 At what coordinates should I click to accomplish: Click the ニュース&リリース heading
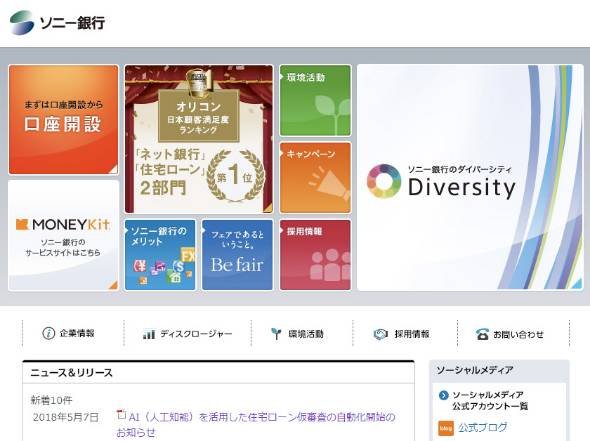click(71, 373)
